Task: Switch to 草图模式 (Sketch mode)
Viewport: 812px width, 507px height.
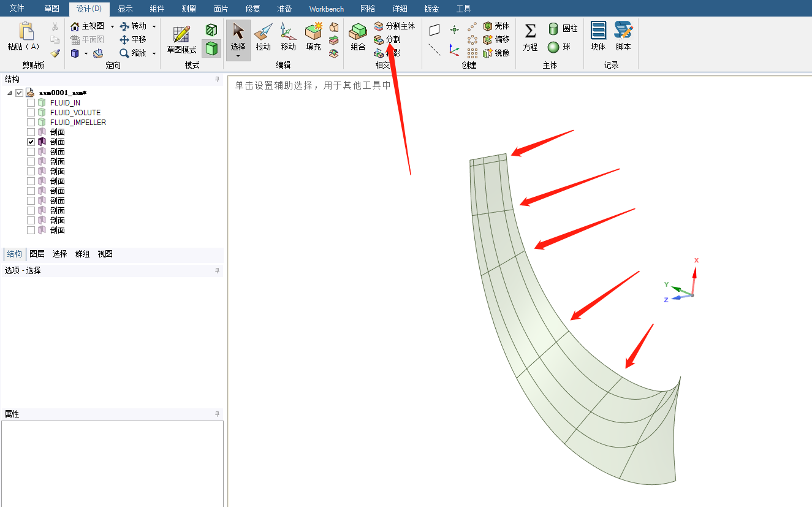Action: click(181, 39)
